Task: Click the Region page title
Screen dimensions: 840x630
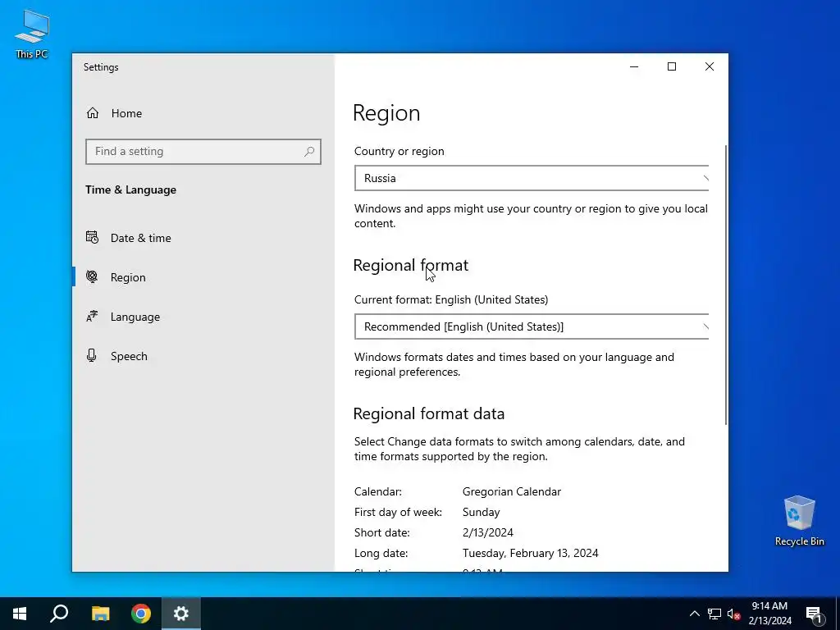Action: tap(386, 113)
